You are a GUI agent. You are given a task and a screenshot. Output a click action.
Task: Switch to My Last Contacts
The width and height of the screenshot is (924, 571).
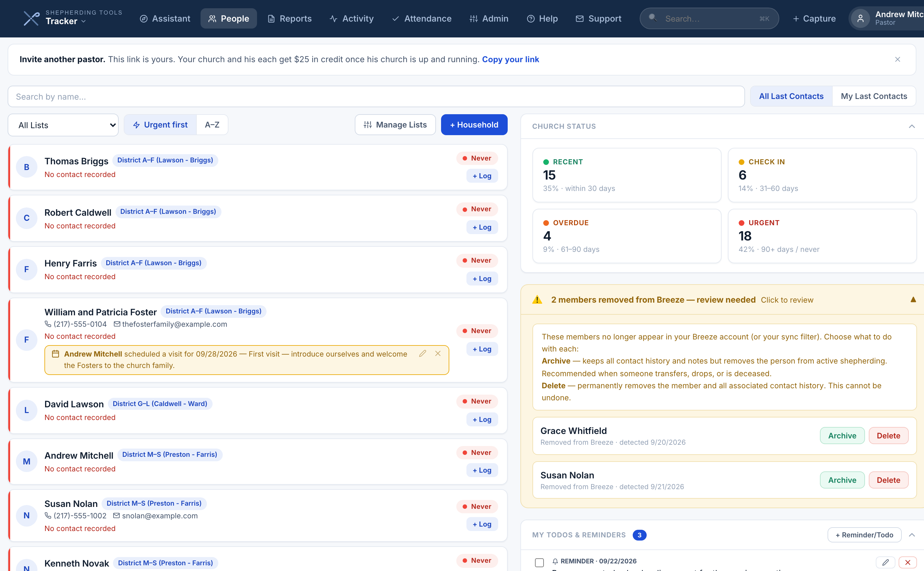pos(874,96)
